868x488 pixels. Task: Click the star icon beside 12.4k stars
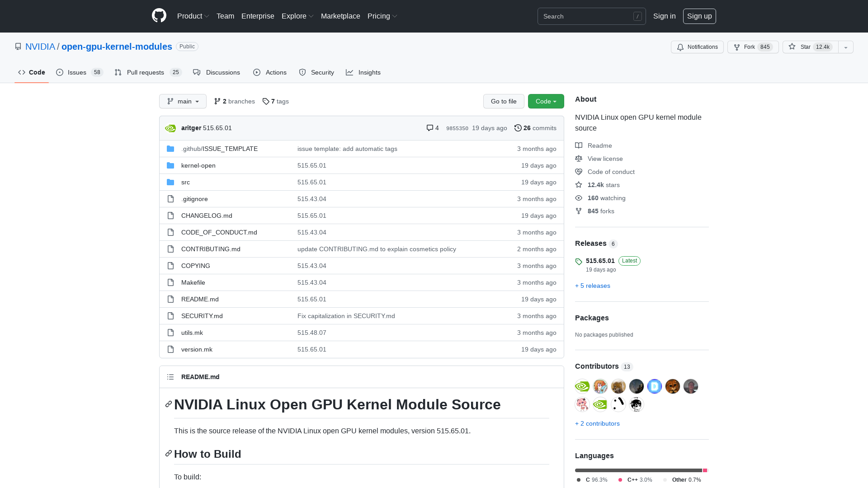pos(579,185)
